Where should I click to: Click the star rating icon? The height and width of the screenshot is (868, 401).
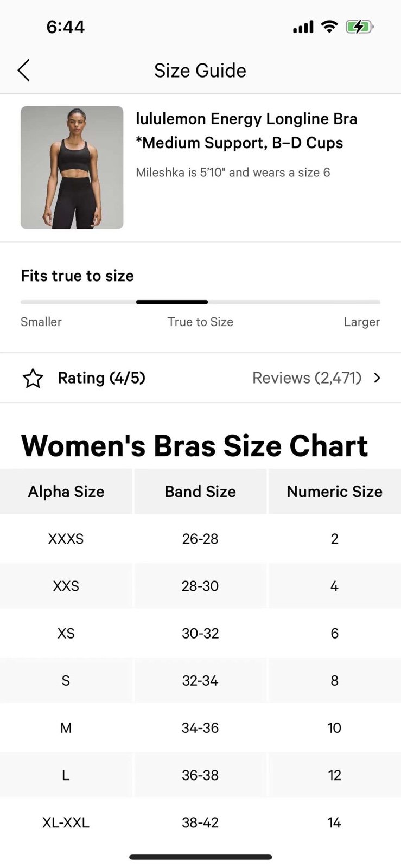coord(33,378)
